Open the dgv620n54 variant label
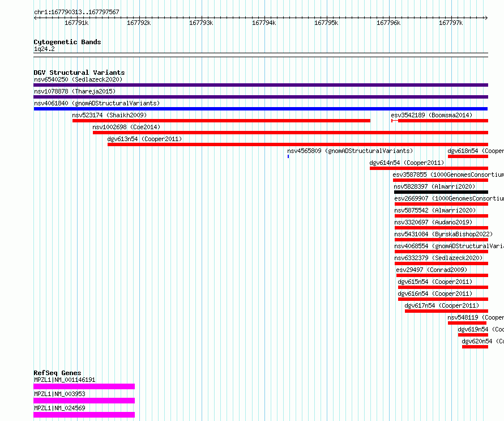 pyautogui.click(x=483, y=341)
